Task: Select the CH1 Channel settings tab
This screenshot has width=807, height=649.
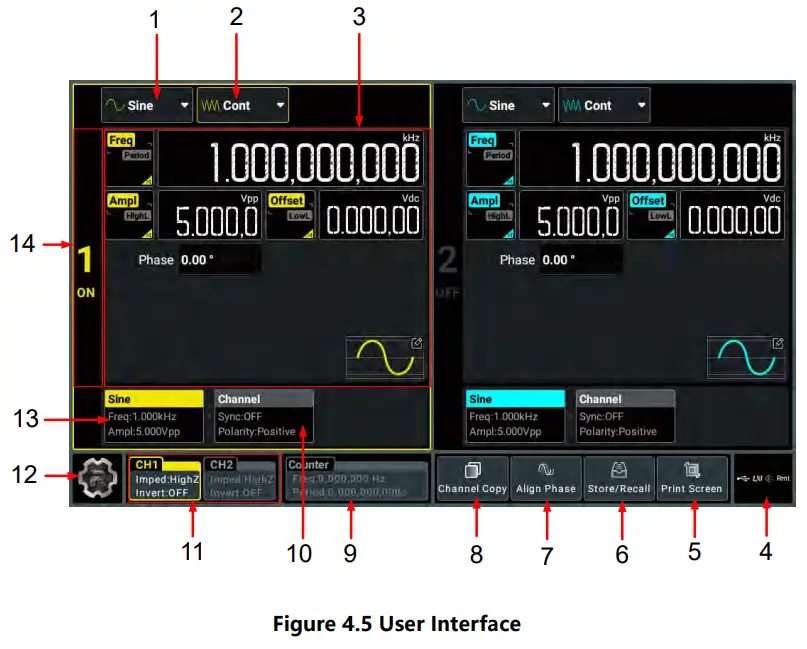Action: point(264,416)
